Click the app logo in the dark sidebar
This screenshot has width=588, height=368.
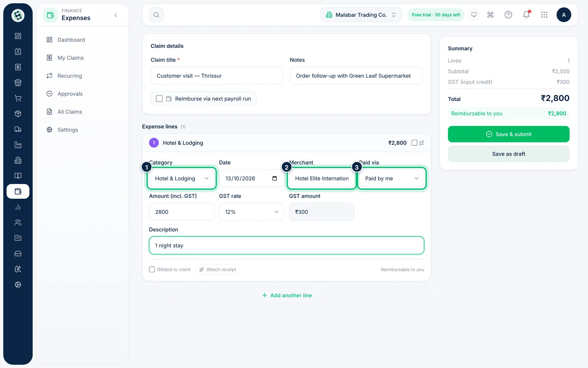click(18, 15)
